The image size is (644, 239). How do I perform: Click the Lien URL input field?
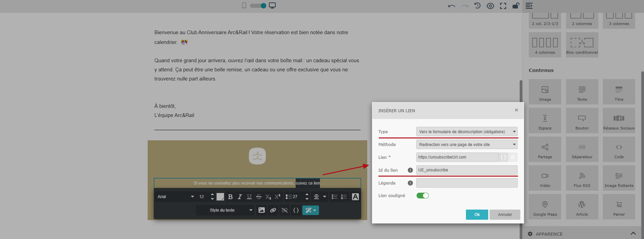pyautogui.click(x=457, y=157)
